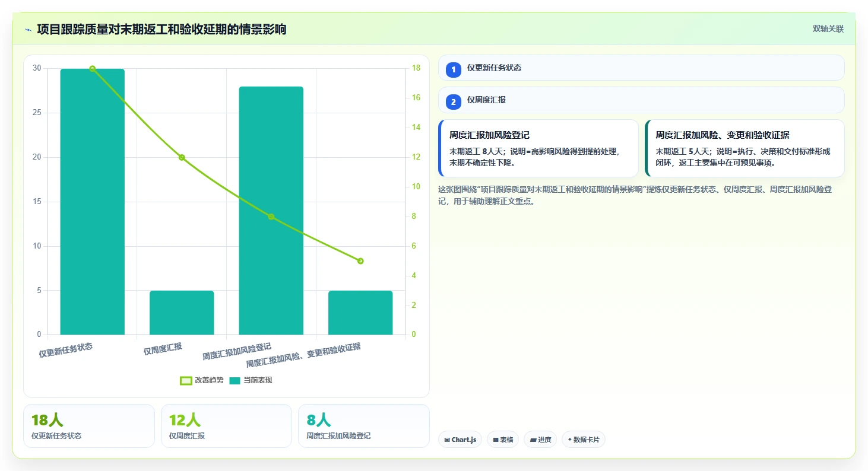Screen dimensions: 868x471
Task: Click the 数据卡片 tag chip
Action: (x=584, y=440)
